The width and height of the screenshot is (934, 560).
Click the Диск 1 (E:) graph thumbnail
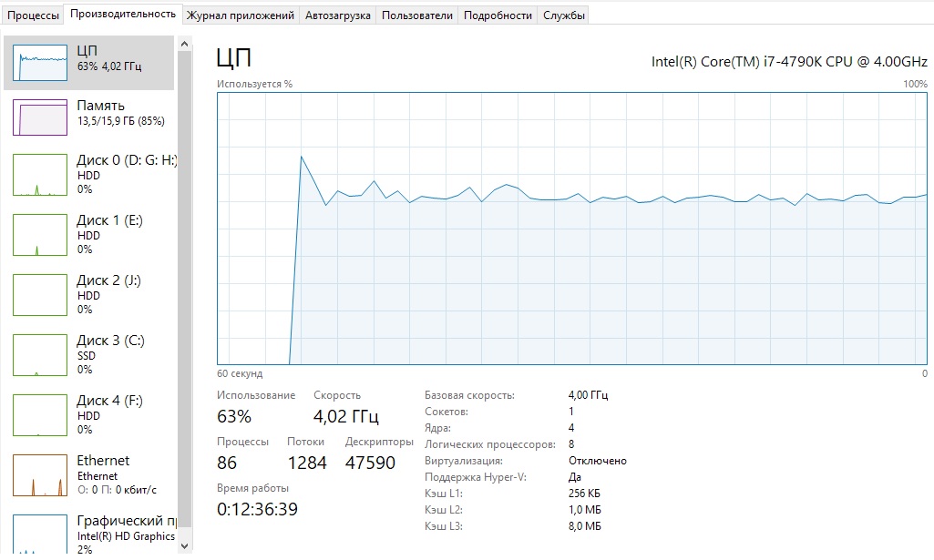tap(40, 235)
